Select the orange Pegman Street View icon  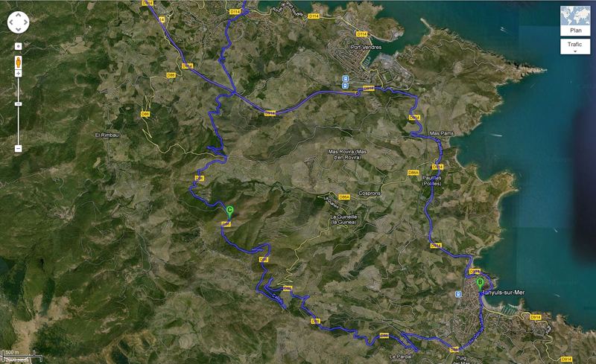click(18, 61)
